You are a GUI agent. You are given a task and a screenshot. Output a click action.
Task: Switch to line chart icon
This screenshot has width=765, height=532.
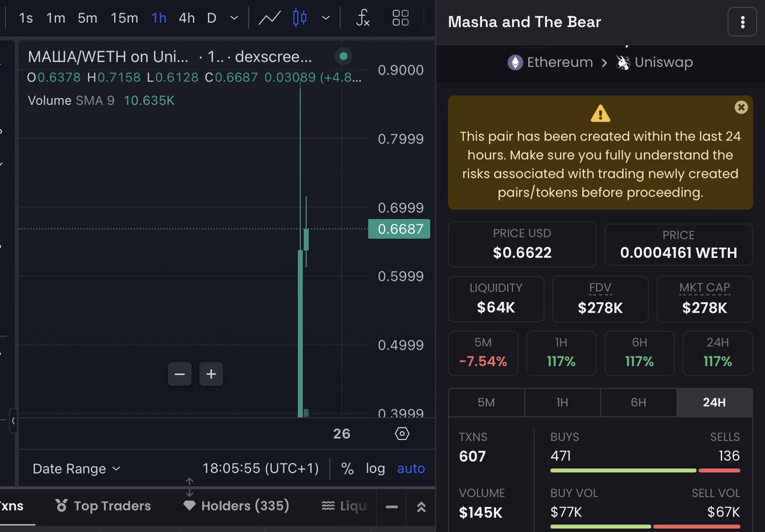pyautogui.click(x=270, y=18)
